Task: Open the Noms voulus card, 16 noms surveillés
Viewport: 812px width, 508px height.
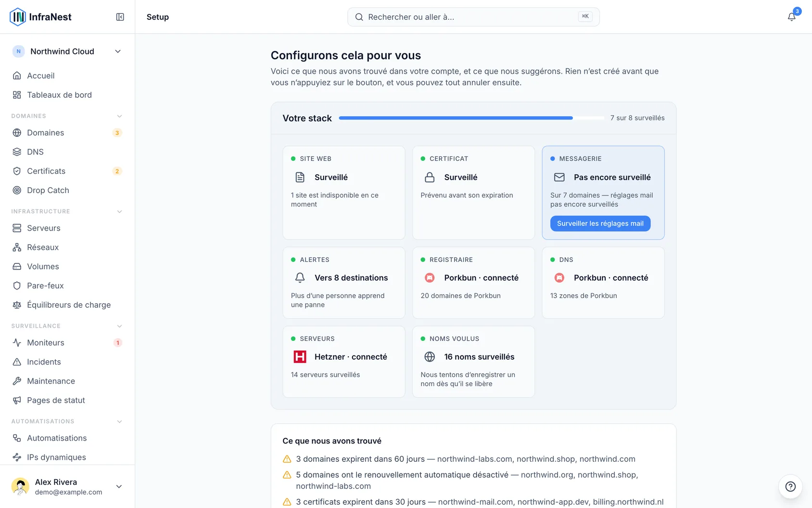Action: coord(473,362)
